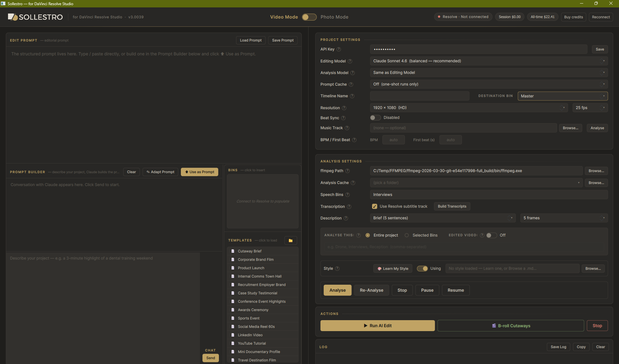Click the help icon next to Analyse This
The height and width of the screenshot is (364, 619).
tap(359, 235)
